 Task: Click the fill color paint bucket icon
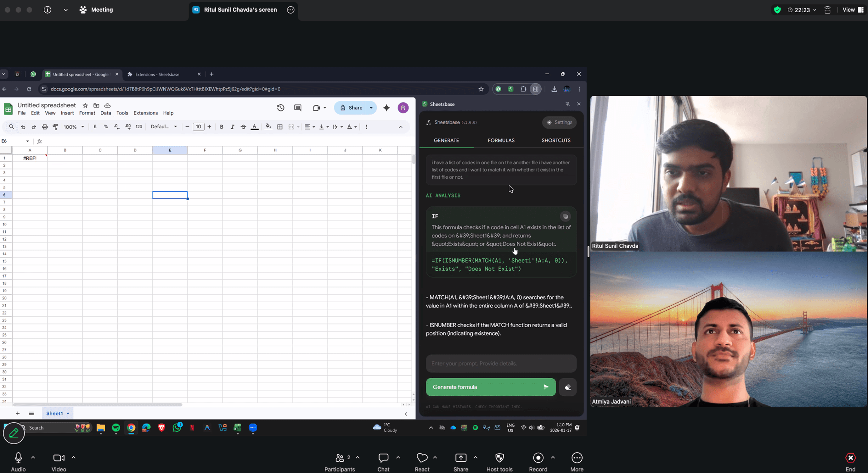pyautogui.click(x=268, y=126)
